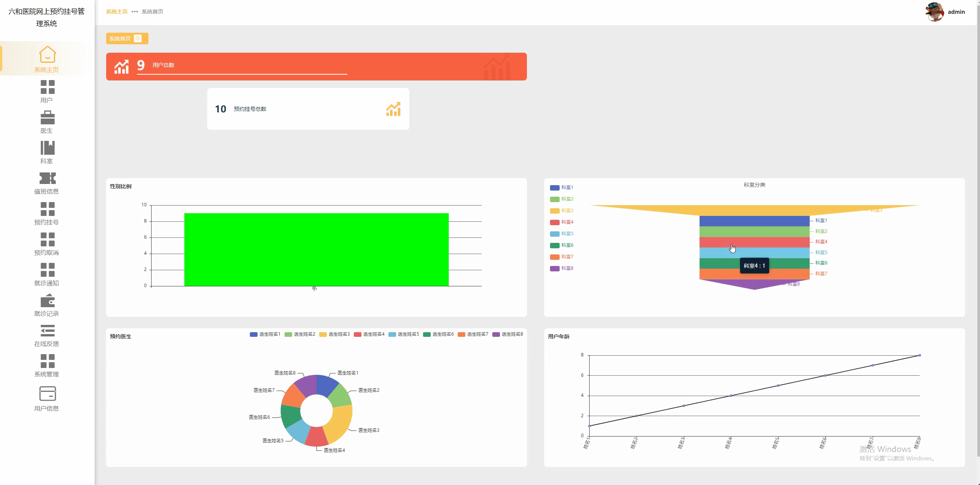This screenshot has width=980, height=485.
Task: Select the 系统首页 page tab
Action: pos(127,38)
